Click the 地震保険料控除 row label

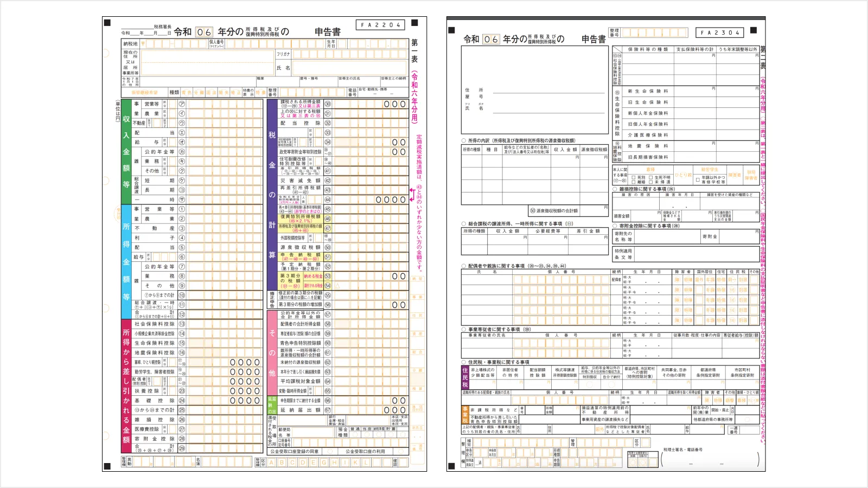coord(155,353)
